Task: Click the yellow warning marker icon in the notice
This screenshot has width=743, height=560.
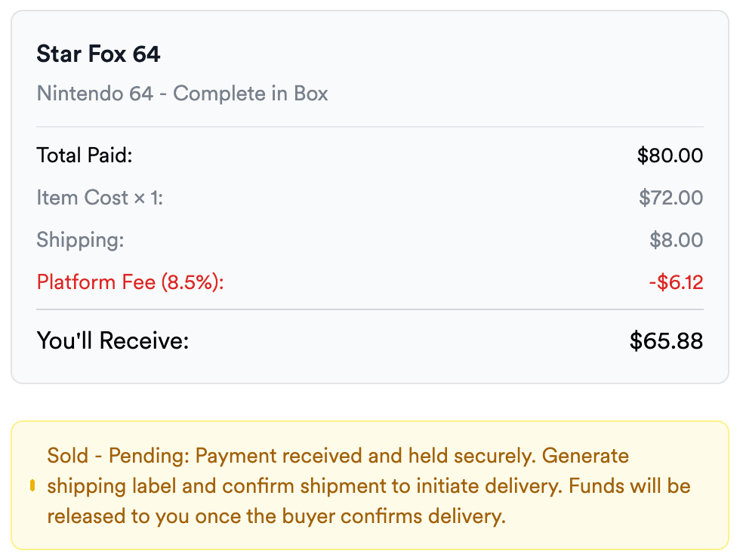Action: tap(32, 485)
